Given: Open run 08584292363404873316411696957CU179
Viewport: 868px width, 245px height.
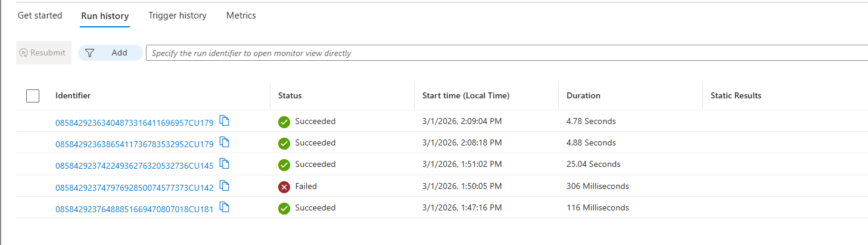Looking at the screenshot, I should click(134, 122).
